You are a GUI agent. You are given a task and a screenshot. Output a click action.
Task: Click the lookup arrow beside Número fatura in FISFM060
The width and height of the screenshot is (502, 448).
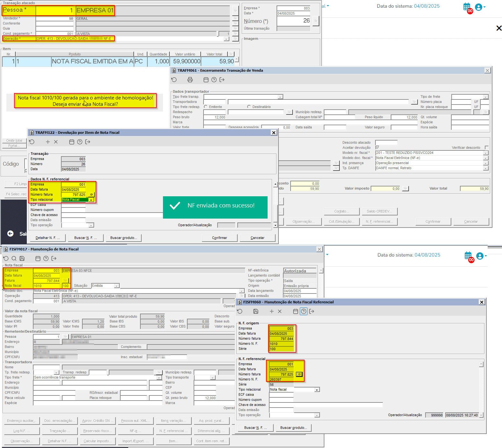[299, 374]
